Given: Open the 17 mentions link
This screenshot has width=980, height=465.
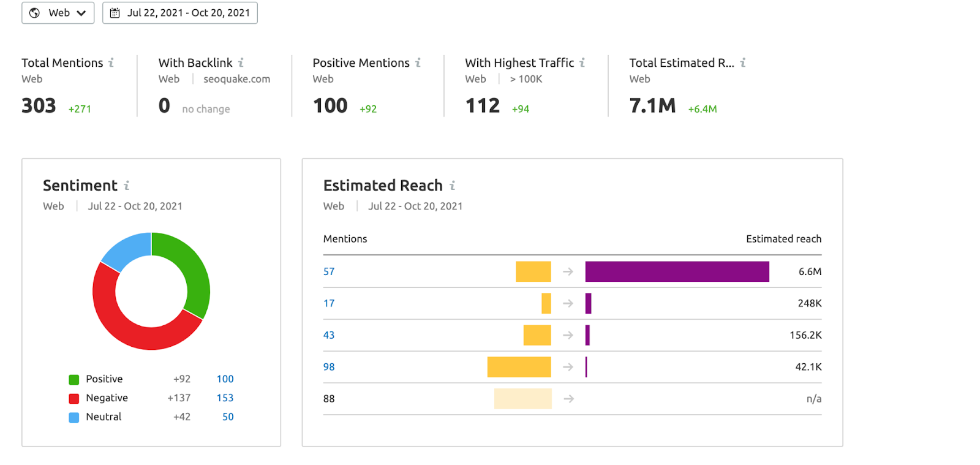Looking at the screenshot, I should point(329,303).
